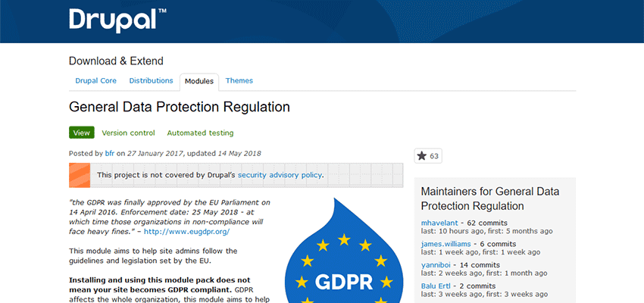Switch to the Distributions tab
This screenshot has height=303, width=644.
[x=152, y=81]
